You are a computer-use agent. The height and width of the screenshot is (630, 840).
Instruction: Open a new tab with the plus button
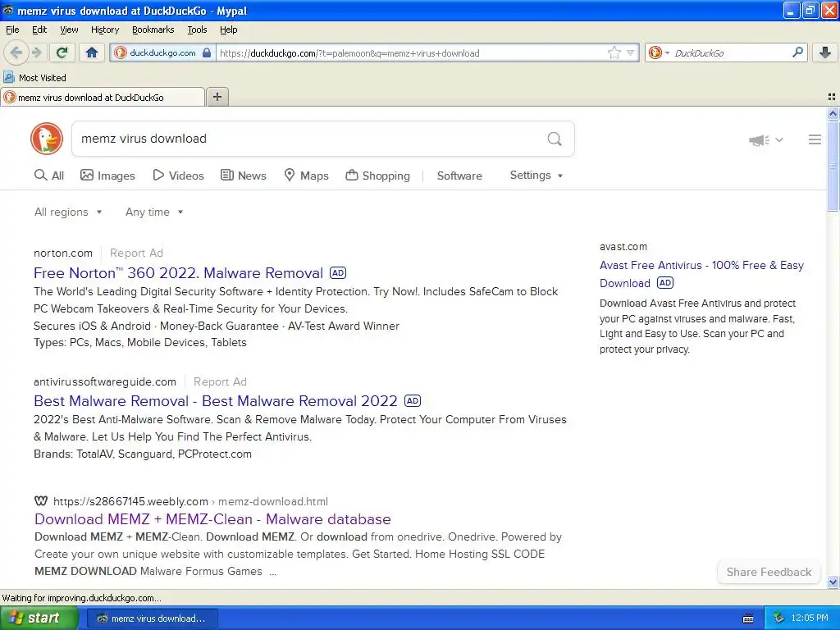pyautogui.click(x=217, y=97)
